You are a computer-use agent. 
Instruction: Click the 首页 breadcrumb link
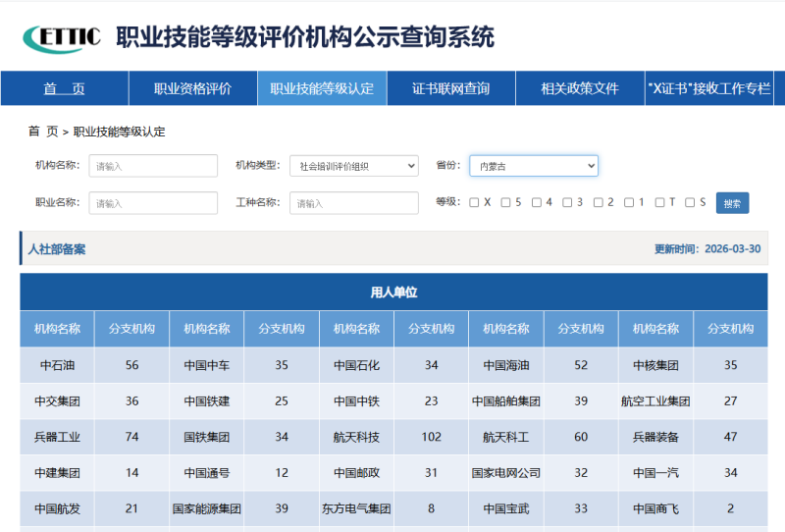pyautogui.click(x=43, y=132)
